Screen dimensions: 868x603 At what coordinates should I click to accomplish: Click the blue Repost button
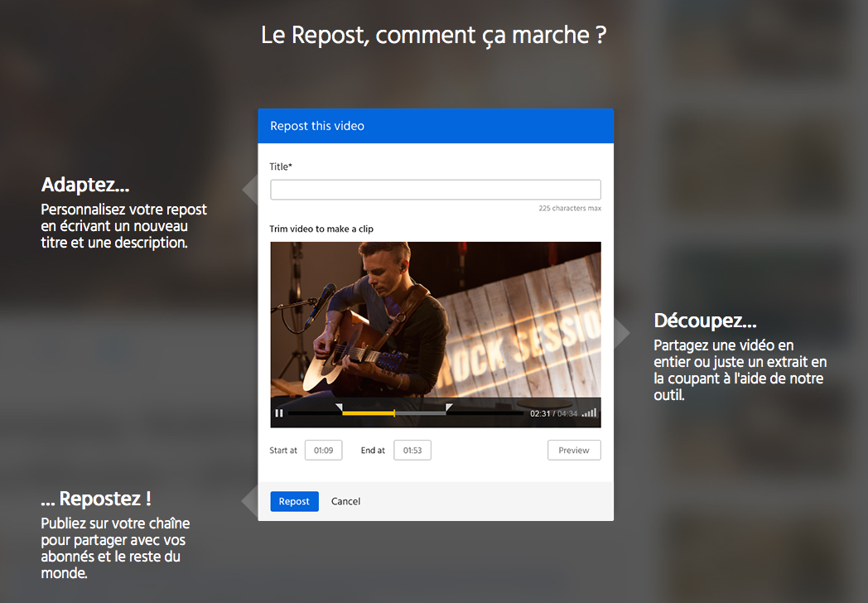coord(295,501)
